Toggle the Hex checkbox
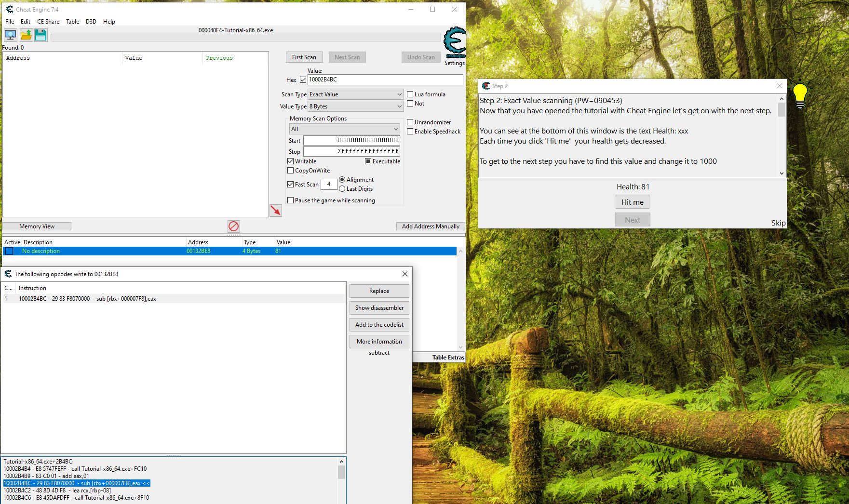Viewport: 849px width, 504px height. [x=303, y=80]
